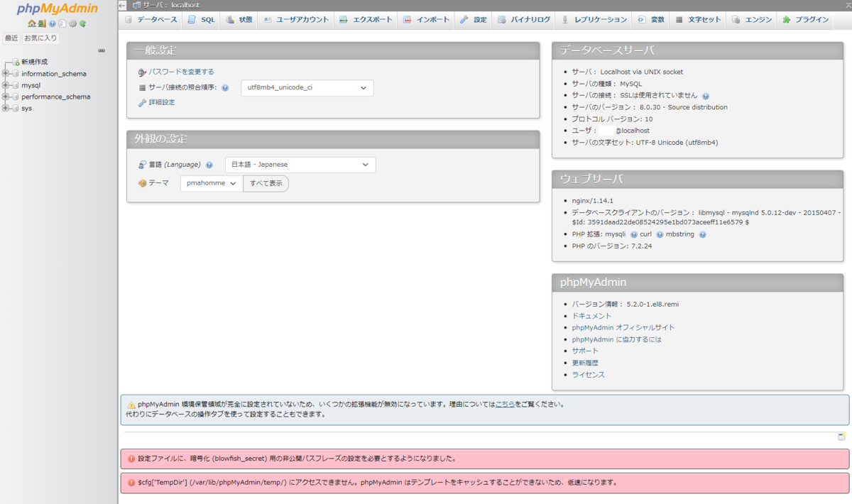Open MySQL documentation via the page icon

point(62,23)
